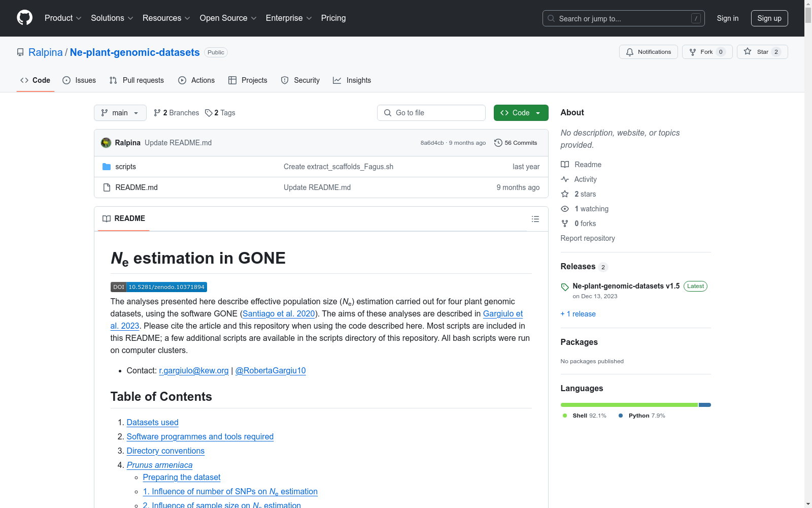Open the Enterprise dropdown menu
The height and width of the screenshot is (508, 812).
coord(289,18)
